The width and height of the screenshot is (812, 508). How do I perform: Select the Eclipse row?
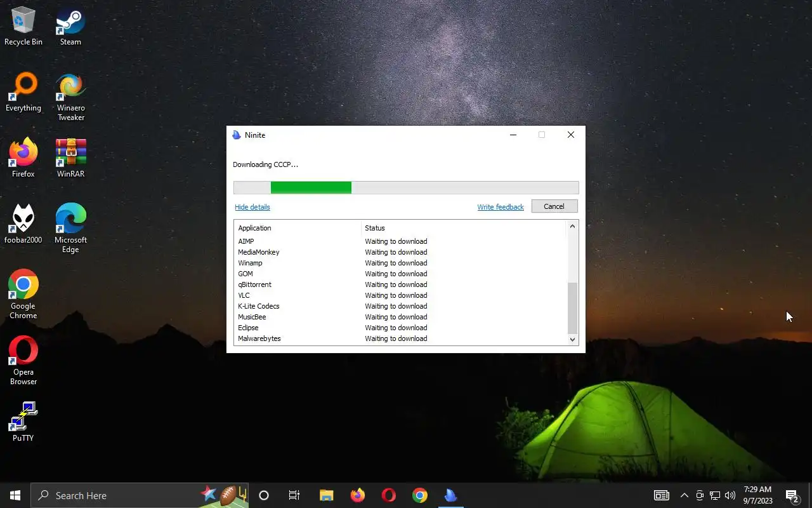tap(400, 328)
